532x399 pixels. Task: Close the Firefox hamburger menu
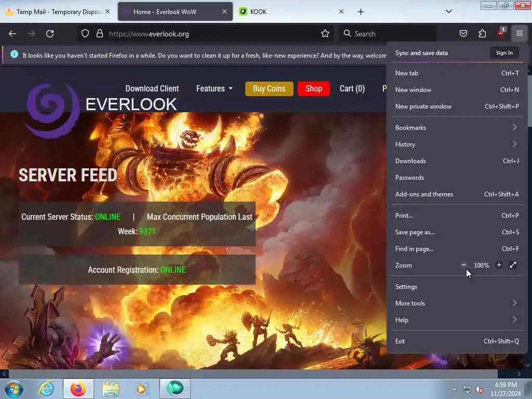[x=520, y=33]
